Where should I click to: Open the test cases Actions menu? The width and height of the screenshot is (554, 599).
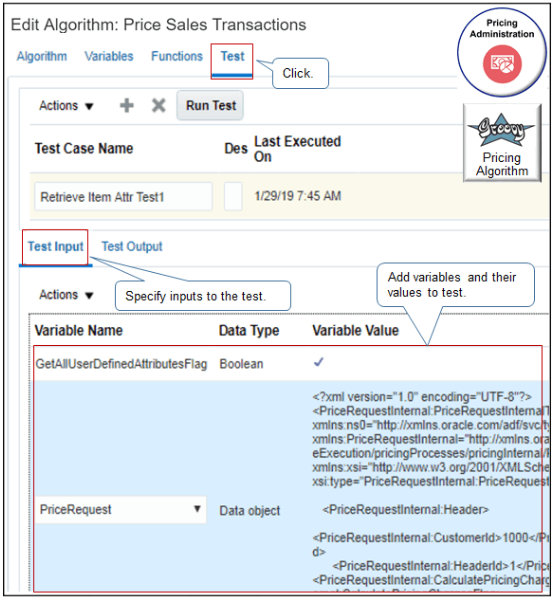(x=66, y=105)
